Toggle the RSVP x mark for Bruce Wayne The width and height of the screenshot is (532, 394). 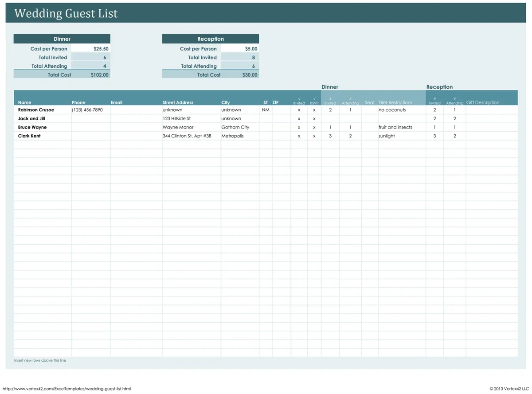[314, 127]
